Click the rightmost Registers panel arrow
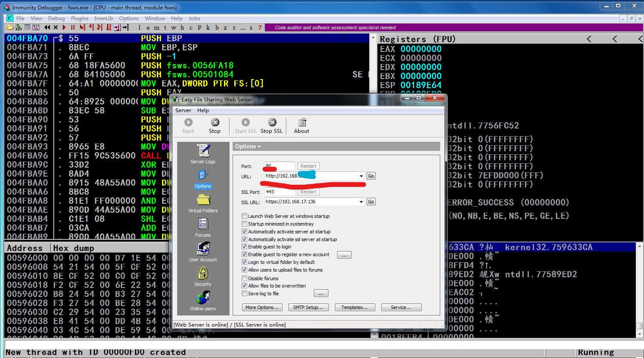Image resolution: width=644 pixels, height=358 pixels. (x=640, y=39)
